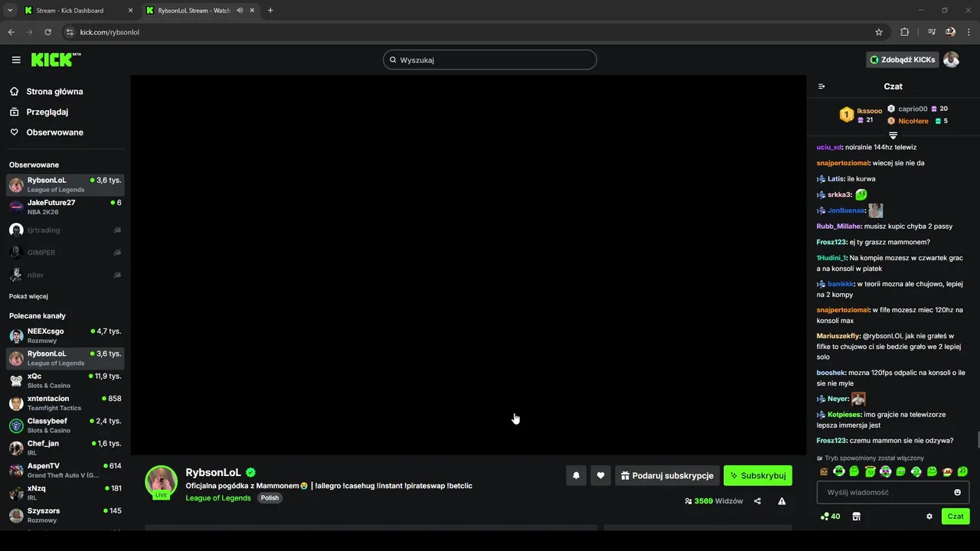
Task: Click the share stream icon
Action: coord(757,501)
